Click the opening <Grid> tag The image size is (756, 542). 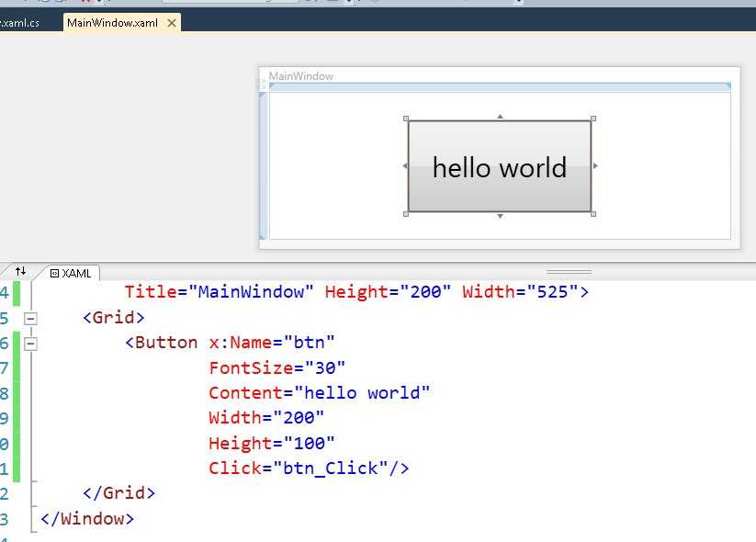pyautogui.click(x=113, y=318)
